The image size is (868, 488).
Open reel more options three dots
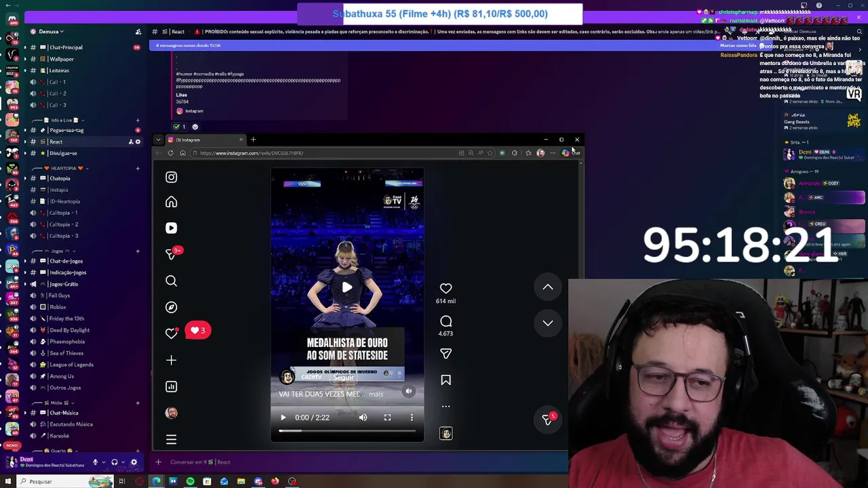point(446,407)
